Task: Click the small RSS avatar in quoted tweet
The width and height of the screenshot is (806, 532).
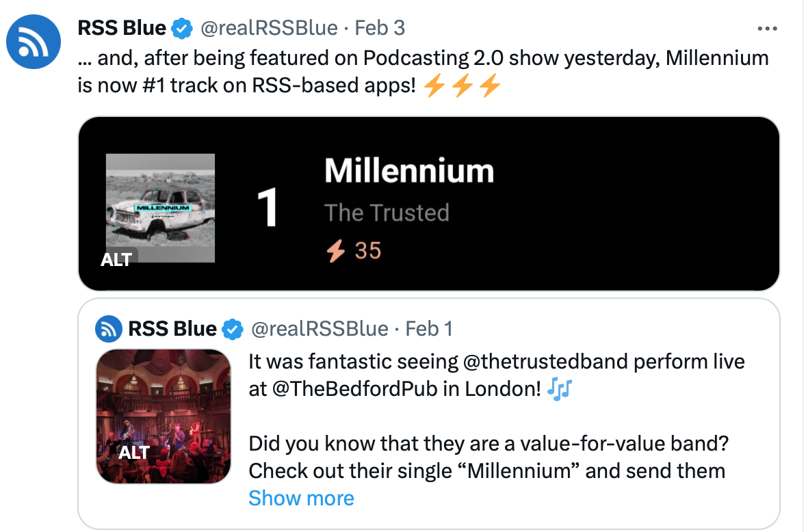Action: pyautogui.click(x=107, y=329)
